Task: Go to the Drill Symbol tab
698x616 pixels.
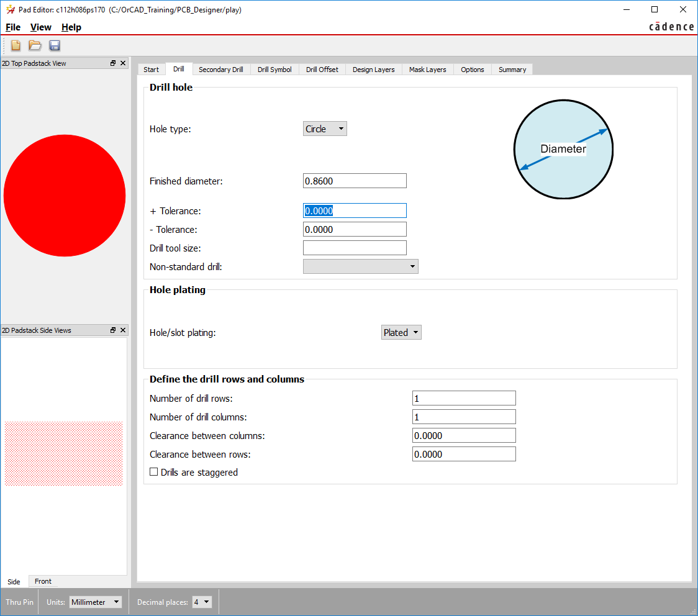Action: point(274,70)
